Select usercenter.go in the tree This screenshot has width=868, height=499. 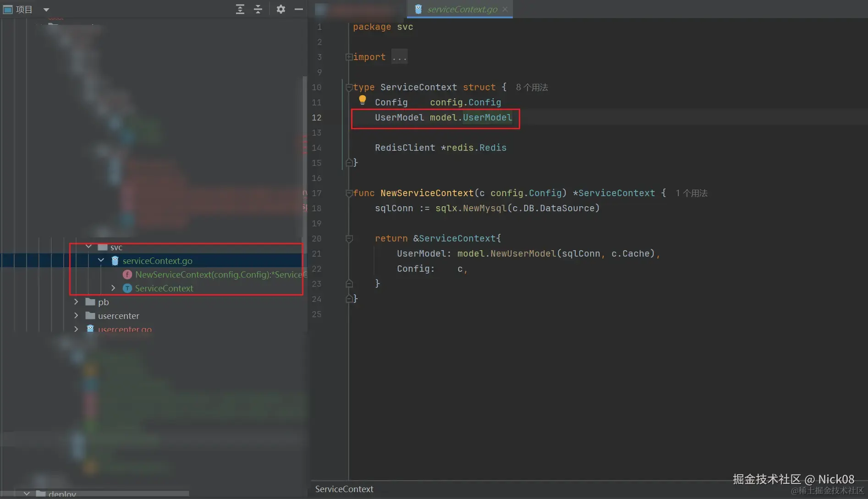pyautogui.click(x=125, y=329)
